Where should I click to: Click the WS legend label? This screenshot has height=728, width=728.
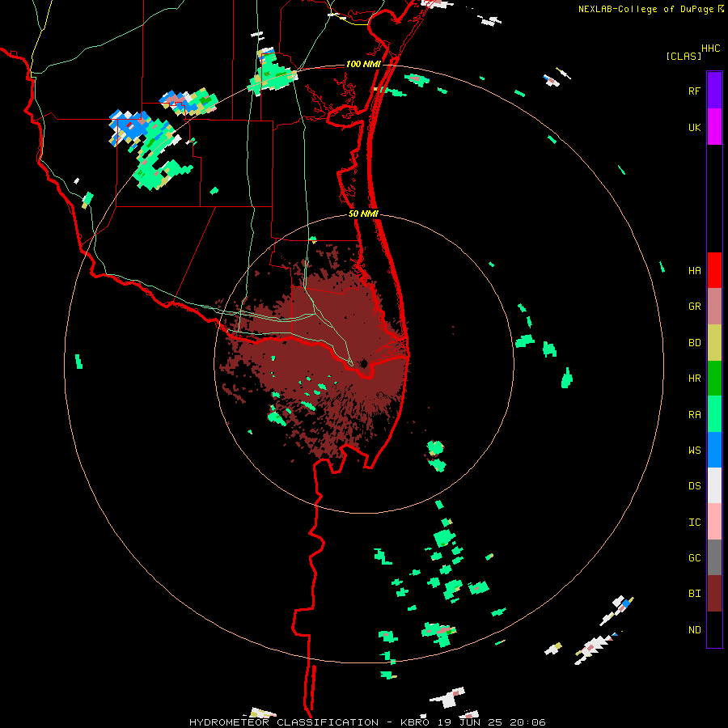[694, 451]
